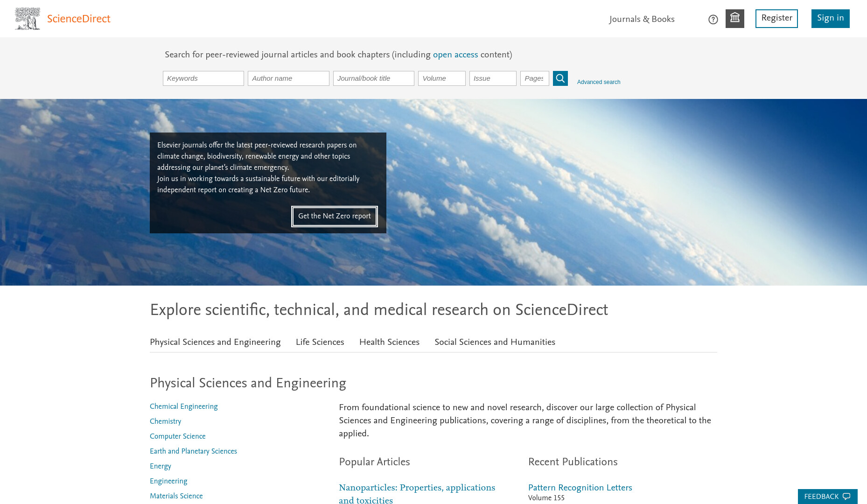Open the Chemistry subject link
This screenshot has height=504, width=867.
coord(166,421)
